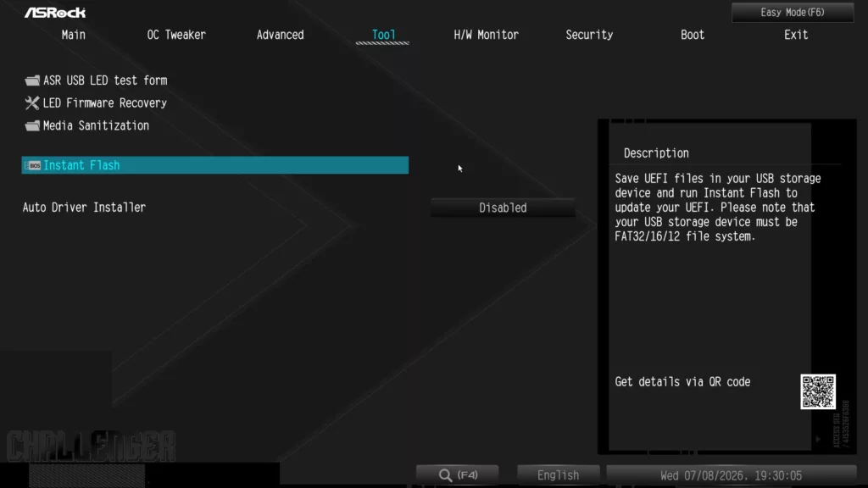Open ASR USB LED test form entry
The image size is (868, 488).
105,80
